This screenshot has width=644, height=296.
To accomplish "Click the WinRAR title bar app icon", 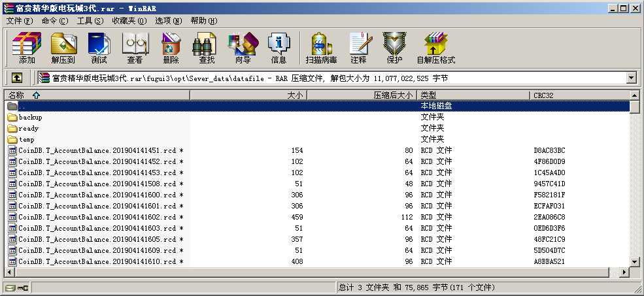I will (8, 8).
